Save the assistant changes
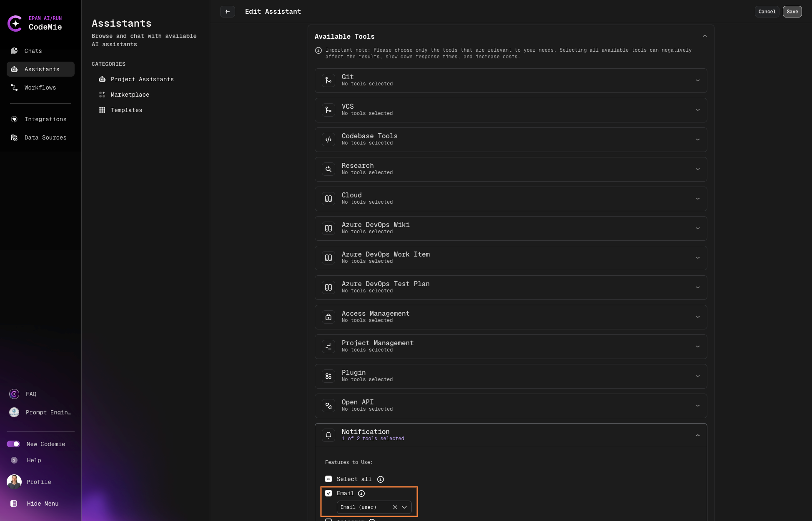 tap(792, 12)
